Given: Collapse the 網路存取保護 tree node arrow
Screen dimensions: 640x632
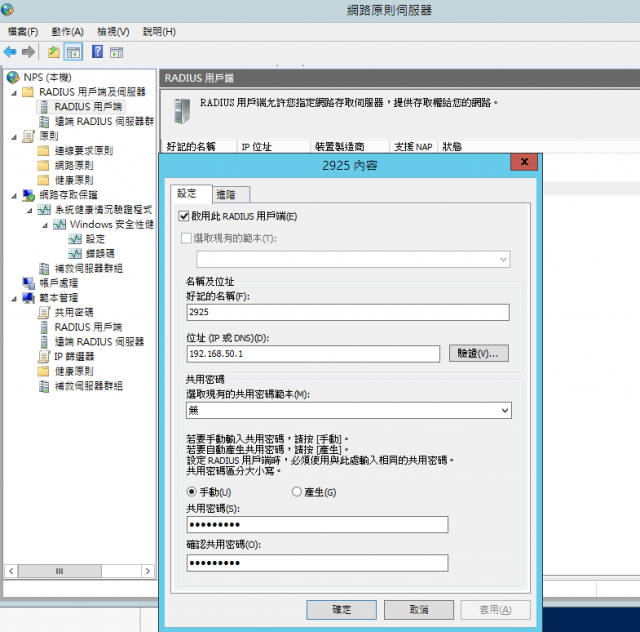Looking at the screenshot, I should [14, 196].
